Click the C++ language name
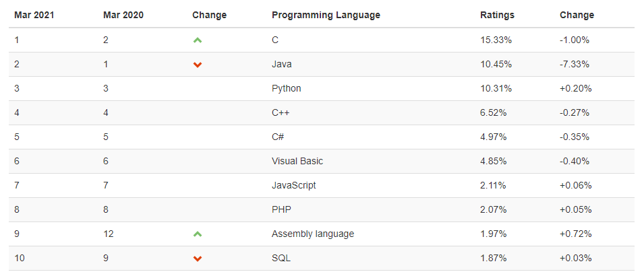The width and height of the screenshot is (644, 274). (280, 112)
